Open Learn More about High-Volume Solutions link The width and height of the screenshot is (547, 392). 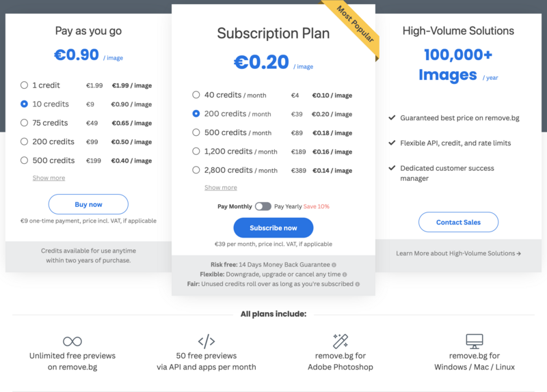(458, 253)
